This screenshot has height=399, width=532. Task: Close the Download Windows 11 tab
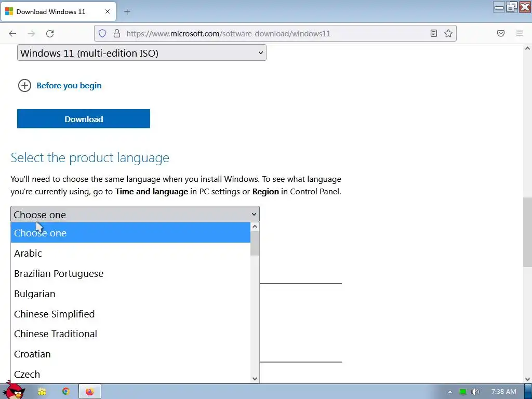tap(108, 11)
